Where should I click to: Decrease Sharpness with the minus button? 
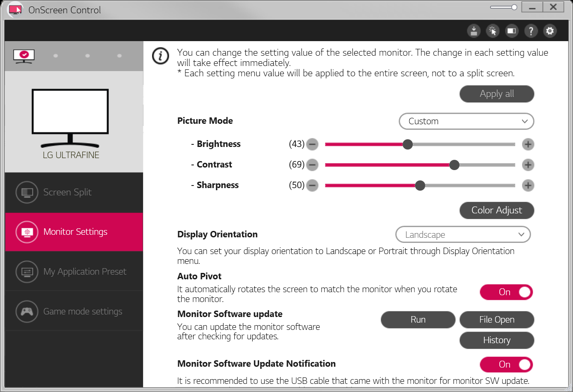313,186
